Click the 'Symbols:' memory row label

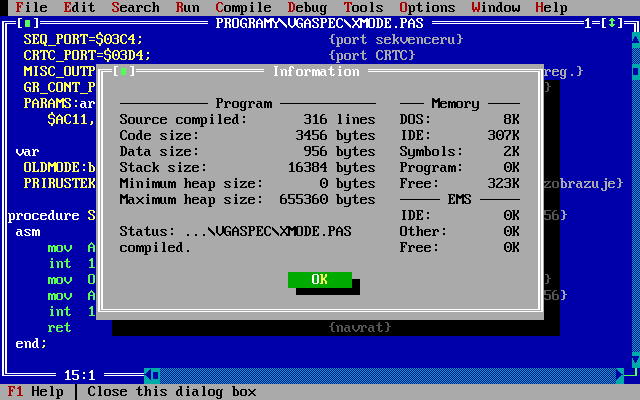431,151
